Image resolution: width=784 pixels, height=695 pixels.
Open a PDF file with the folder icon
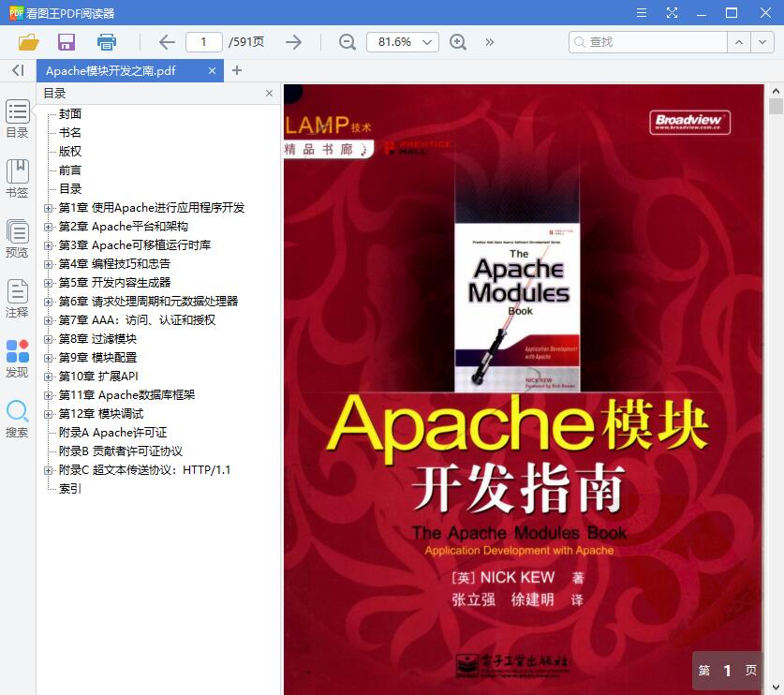click(28, 42)
